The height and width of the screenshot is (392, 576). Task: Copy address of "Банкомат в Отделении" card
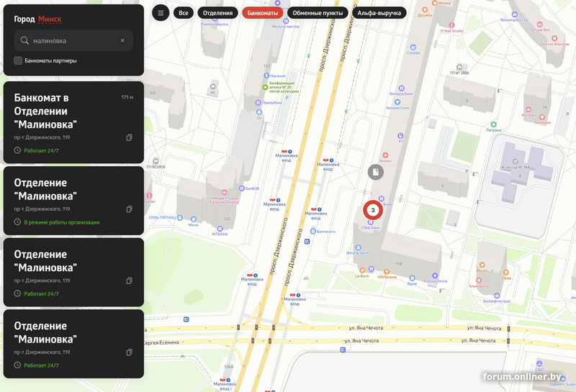point(130,137)
